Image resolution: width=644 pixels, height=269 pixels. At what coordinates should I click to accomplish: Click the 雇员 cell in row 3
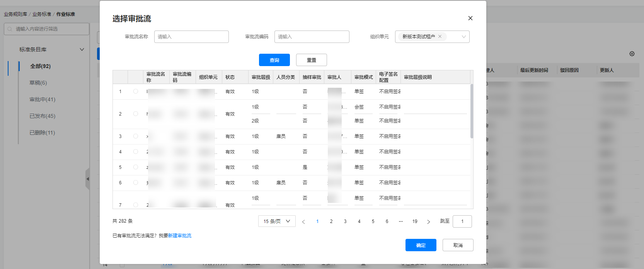(x=281, y=136)
